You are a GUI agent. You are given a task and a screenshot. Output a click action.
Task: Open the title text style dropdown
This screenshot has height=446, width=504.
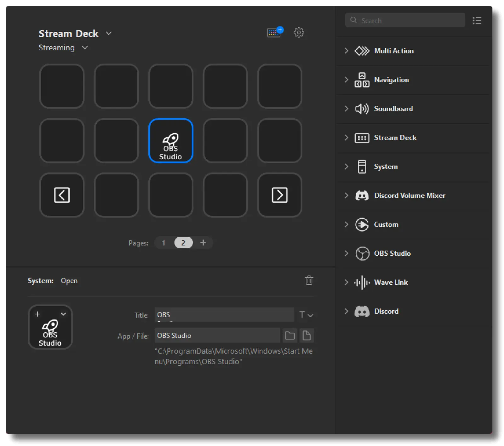(306, 315)
